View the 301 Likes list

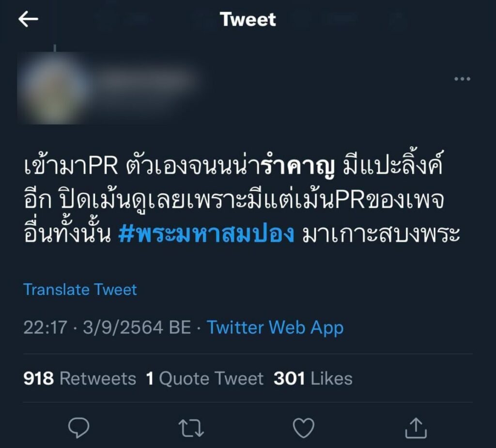(313, 378)
